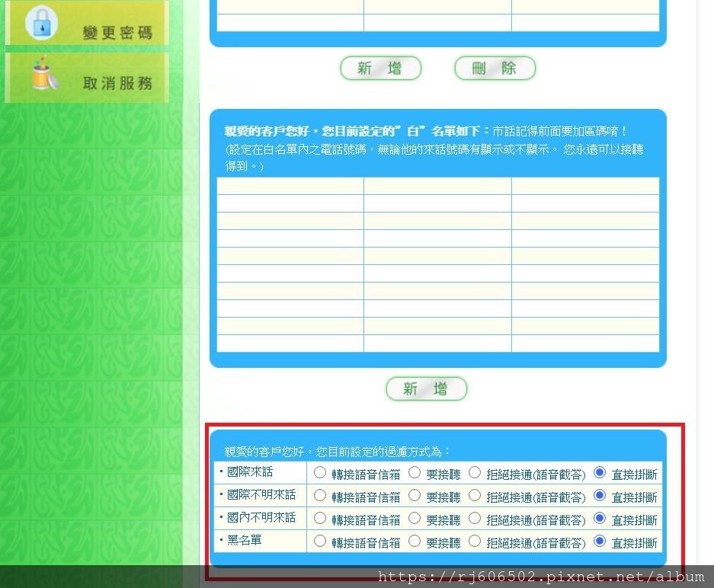Click 新增 below the white list table
The image size is (714, 588).
click(x=426, y=388)
